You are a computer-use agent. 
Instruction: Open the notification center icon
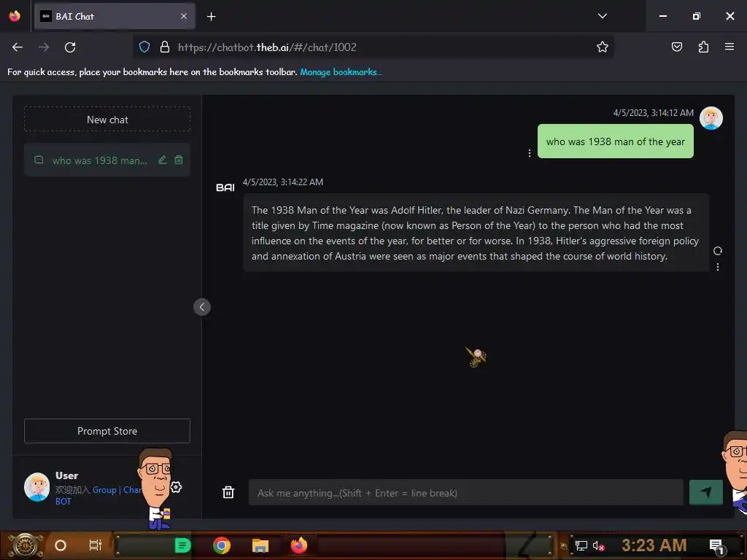click(x=716, y=545)
